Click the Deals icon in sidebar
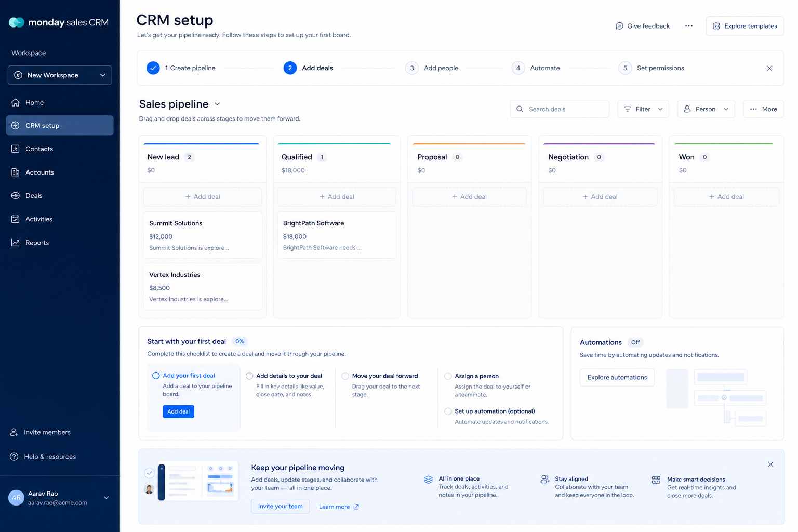 16,195
